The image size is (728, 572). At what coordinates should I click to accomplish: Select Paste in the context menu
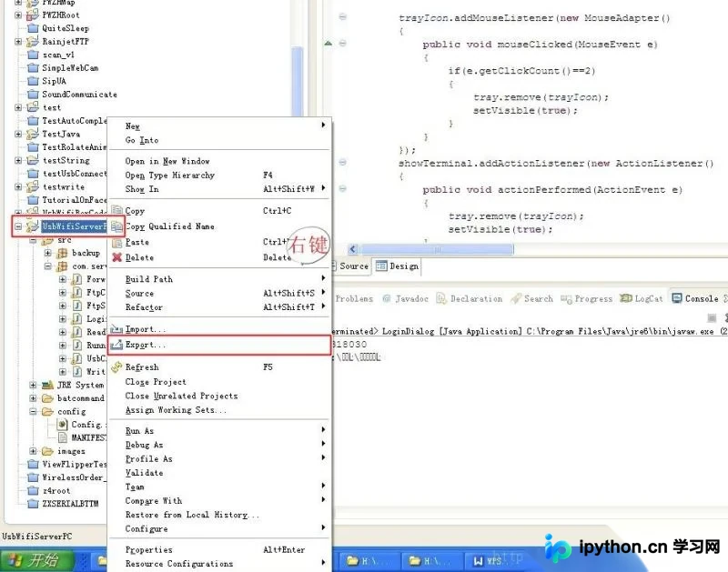click(x=219, y=242)
